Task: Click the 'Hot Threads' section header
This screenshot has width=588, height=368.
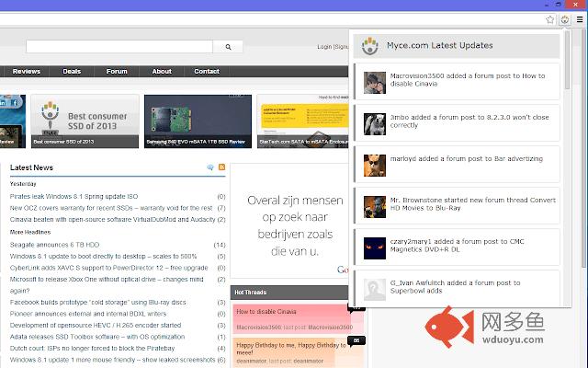Action: click(x=289, y=293)
